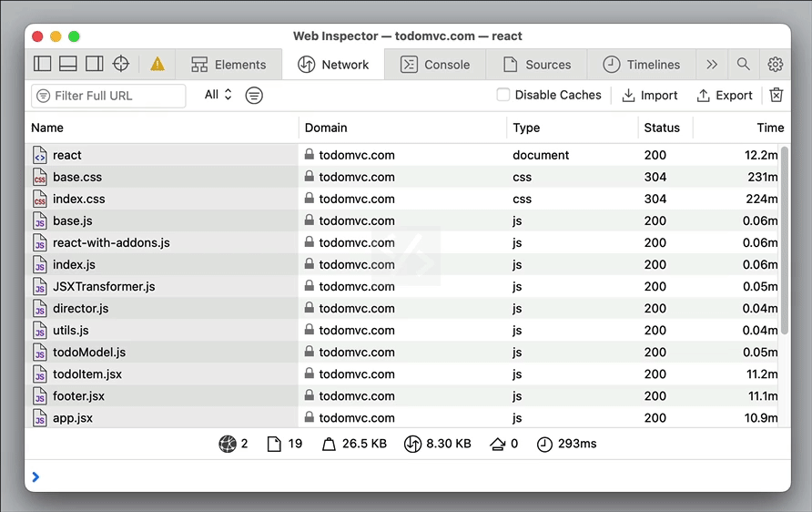Click the console prompt input area
This screenshot has width=812, height=512.
(x=408, y=476)
